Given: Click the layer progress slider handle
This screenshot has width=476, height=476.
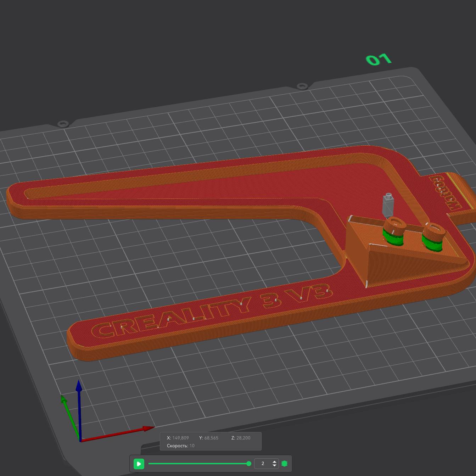Looking at the screenshot, I should [249, 463].
